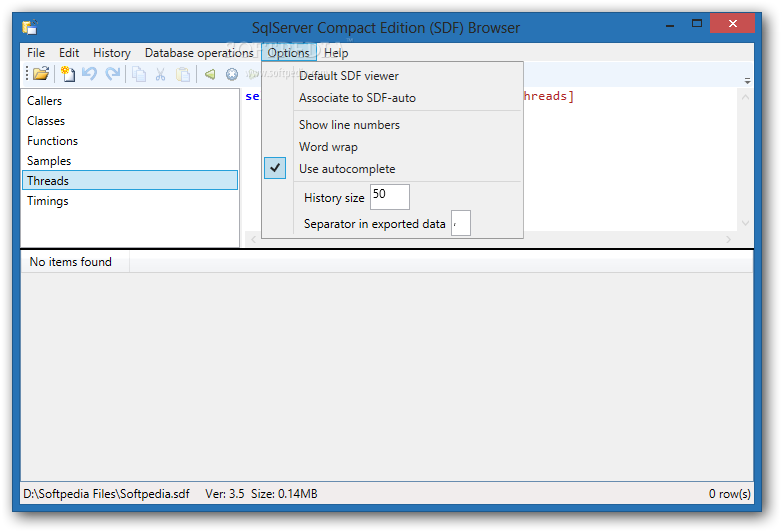The width and height of the screenshot is (782, 532).
Task: Select the Timings table
Action: click(130, 200)
